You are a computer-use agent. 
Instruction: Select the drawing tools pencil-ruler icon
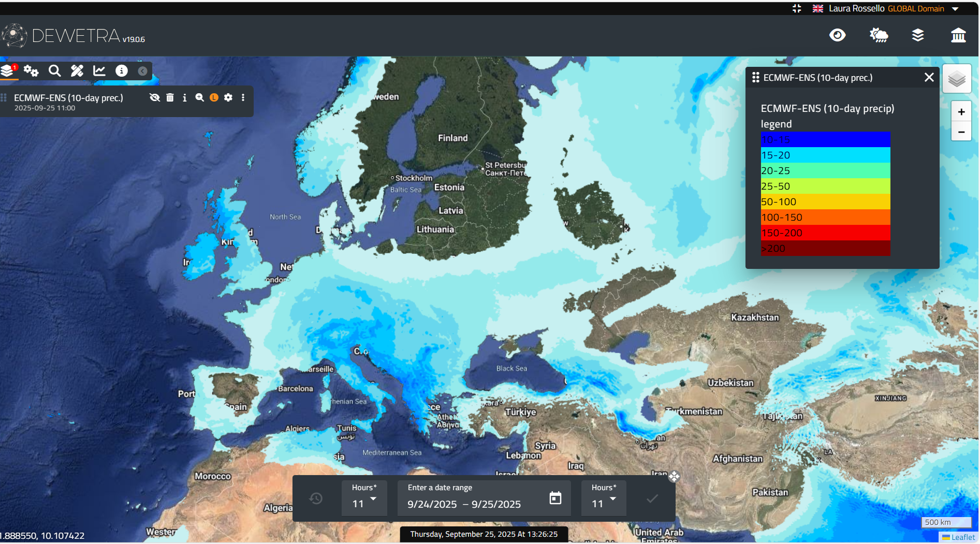pos(77,71)
